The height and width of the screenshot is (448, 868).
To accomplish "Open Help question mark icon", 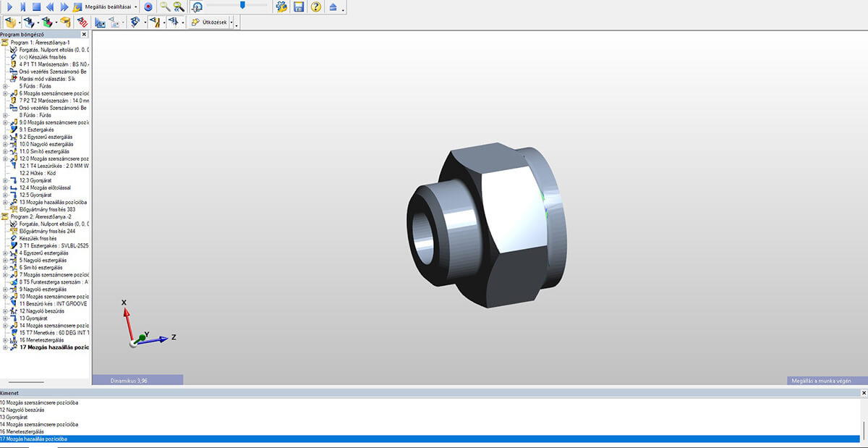I will pyautogui.click(x=315, y=7).
